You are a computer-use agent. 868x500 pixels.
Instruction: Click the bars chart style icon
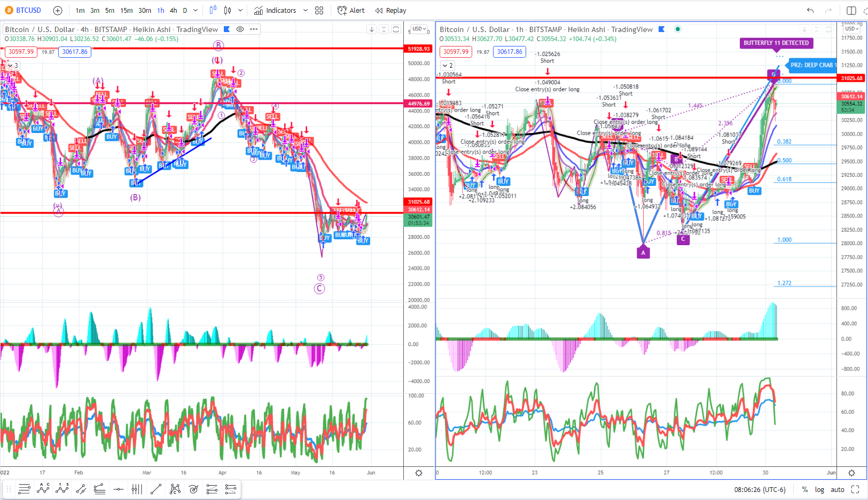213,10
